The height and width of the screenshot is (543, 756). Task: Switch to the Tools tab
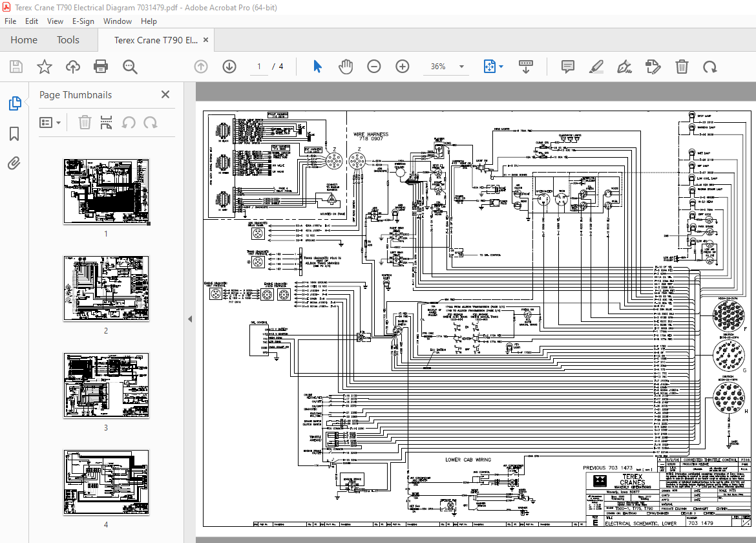68,40
